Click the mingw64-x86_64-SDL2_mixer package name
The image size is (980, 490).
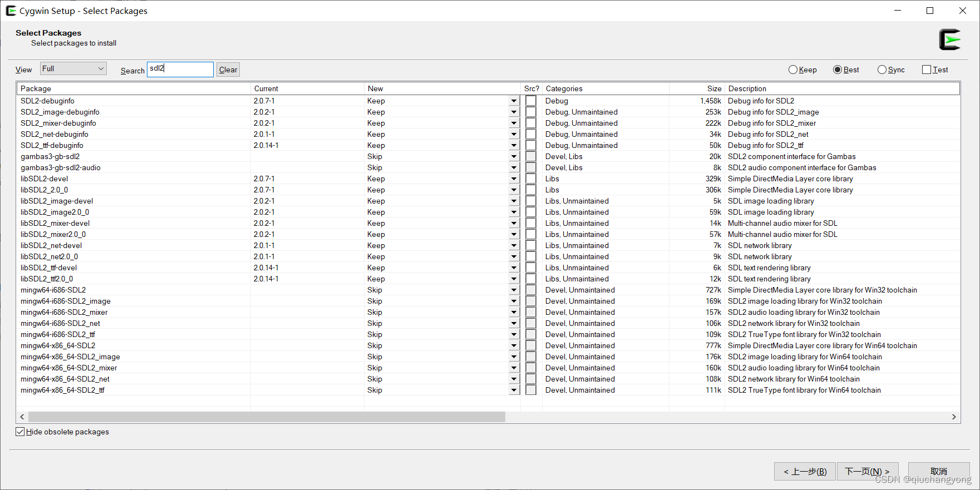coord(68,368)
